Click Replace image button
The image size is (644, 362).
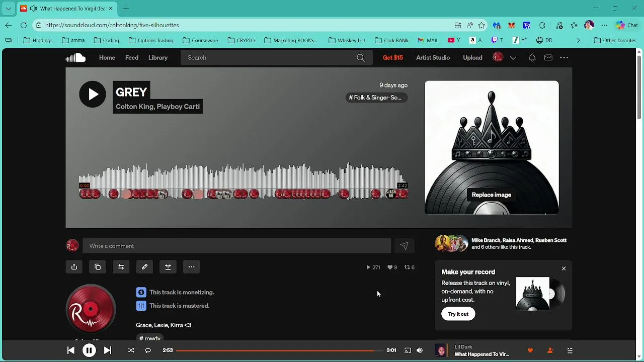492,195
